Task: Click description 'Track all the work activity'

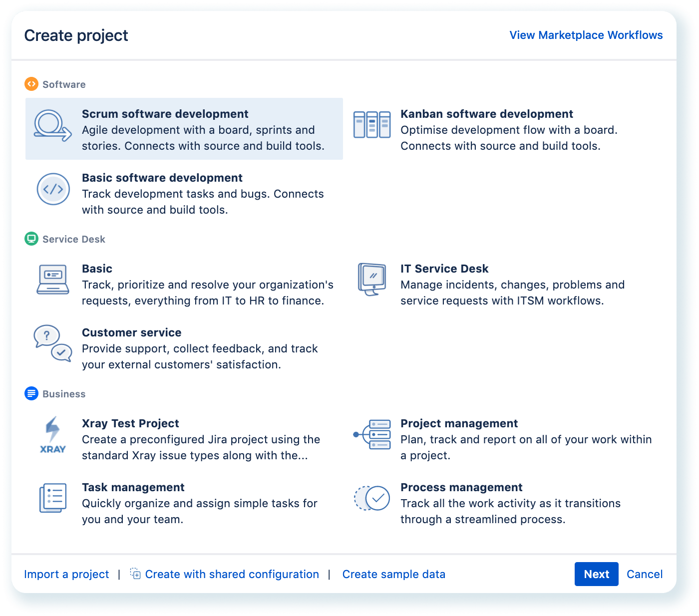Action: click(510, 511)
